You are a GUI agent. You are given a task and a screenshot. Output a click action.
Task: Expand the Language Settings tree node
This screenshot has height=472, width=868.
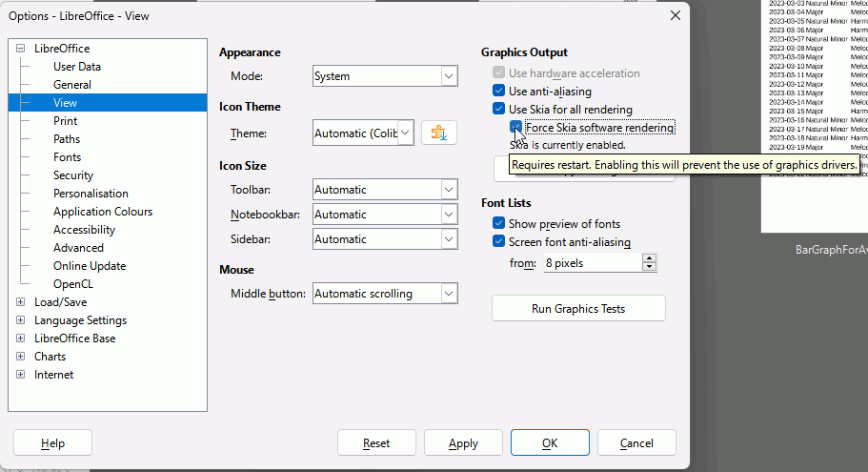tap(20, 320)
